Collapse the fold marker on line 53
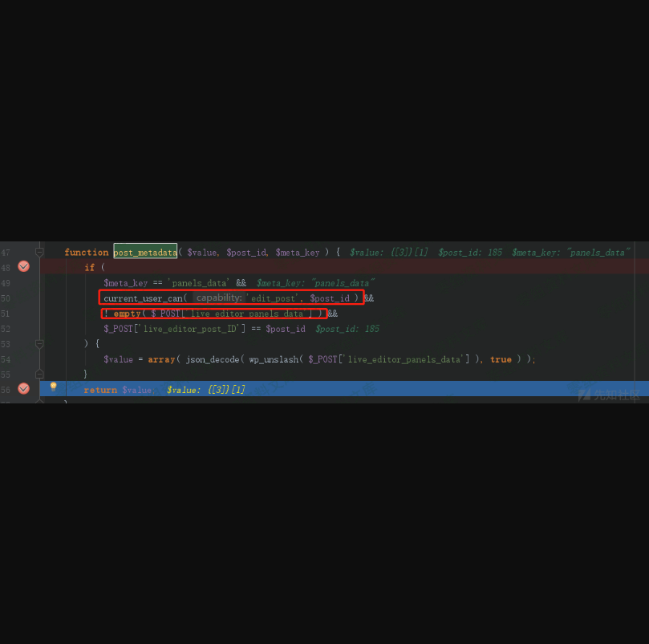 pyautogui.click(x=39, y=344)
